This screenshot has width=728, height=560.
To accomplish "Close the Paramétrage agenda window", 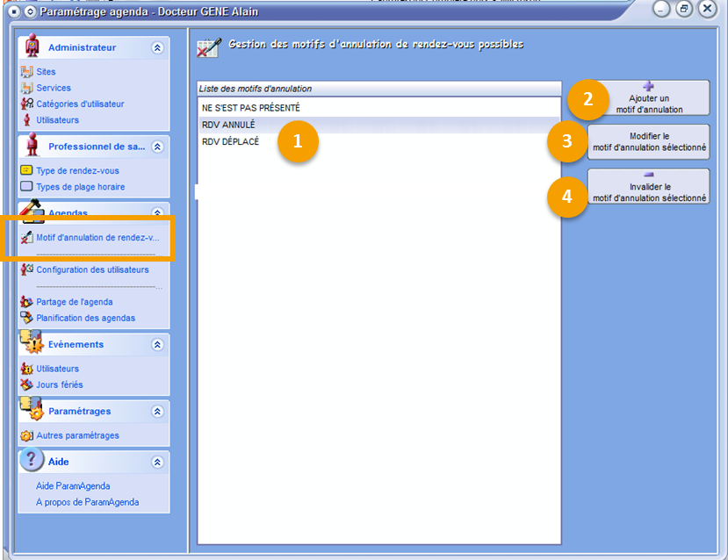I will click(x=708, y=9).
